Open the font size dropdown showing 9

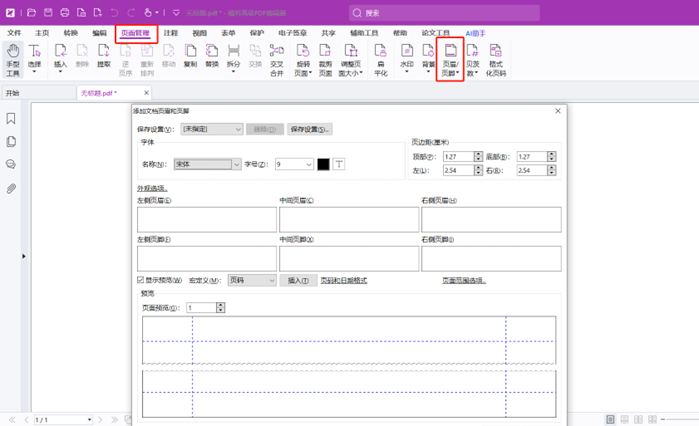click(309, 164)
